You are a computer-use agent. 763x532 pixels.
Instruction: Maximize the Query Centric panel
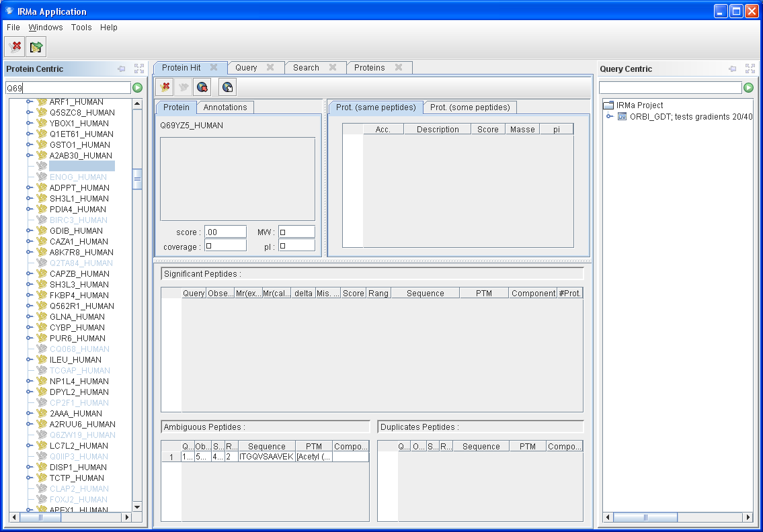(x=750, y=69)
